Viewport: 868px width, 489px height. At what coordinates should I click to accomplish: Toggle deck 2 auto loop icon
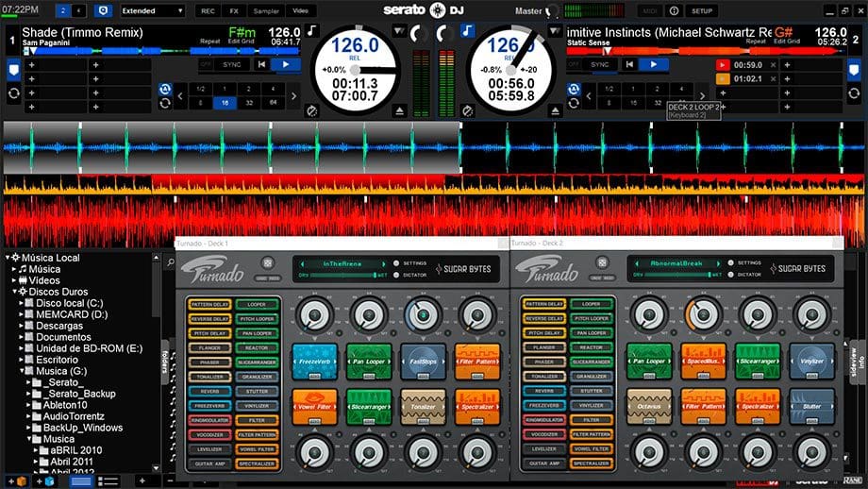(x=574, y=89)
